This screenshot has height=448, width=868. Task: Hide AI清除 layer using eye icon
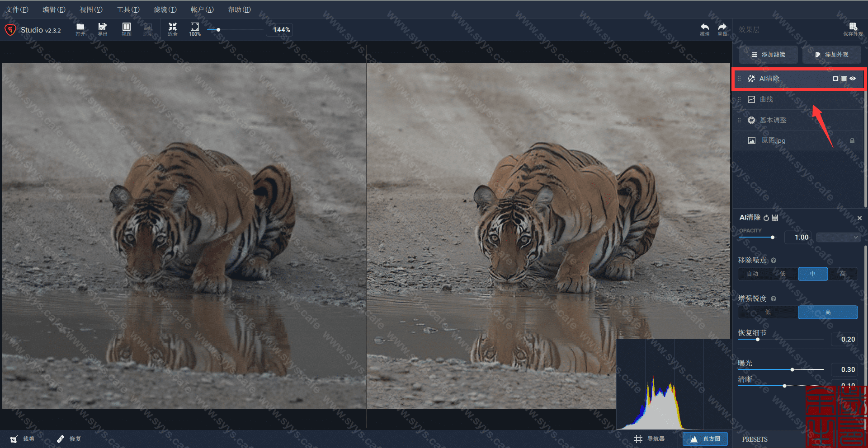tap(853, 79)
